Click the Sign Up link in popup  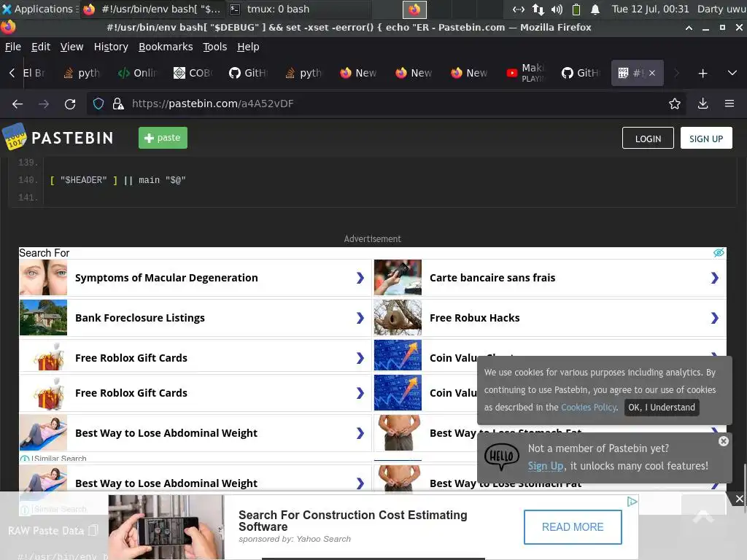pos(545,466)
